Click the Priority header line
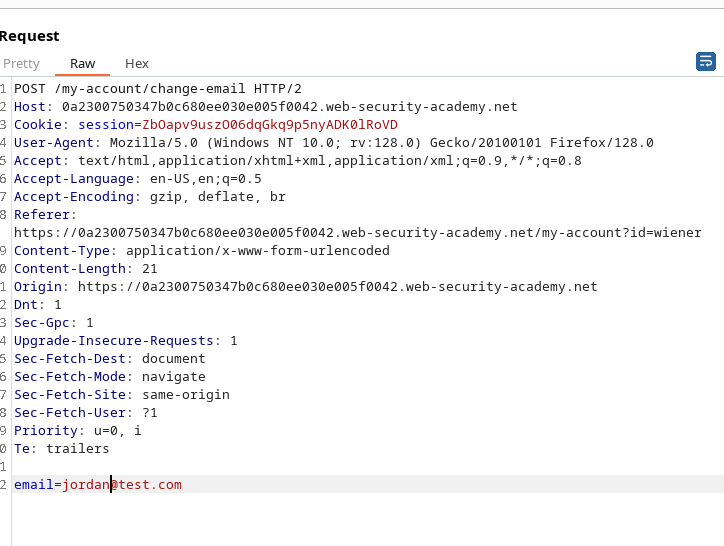 tap(77, 431)
